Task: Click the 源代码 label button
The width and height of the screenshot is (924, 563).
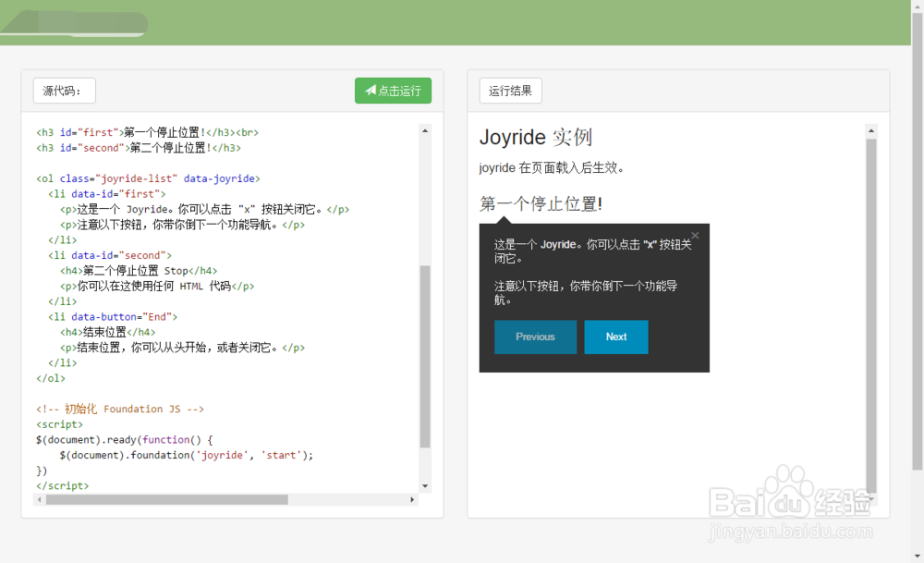Action: [65, 91]
